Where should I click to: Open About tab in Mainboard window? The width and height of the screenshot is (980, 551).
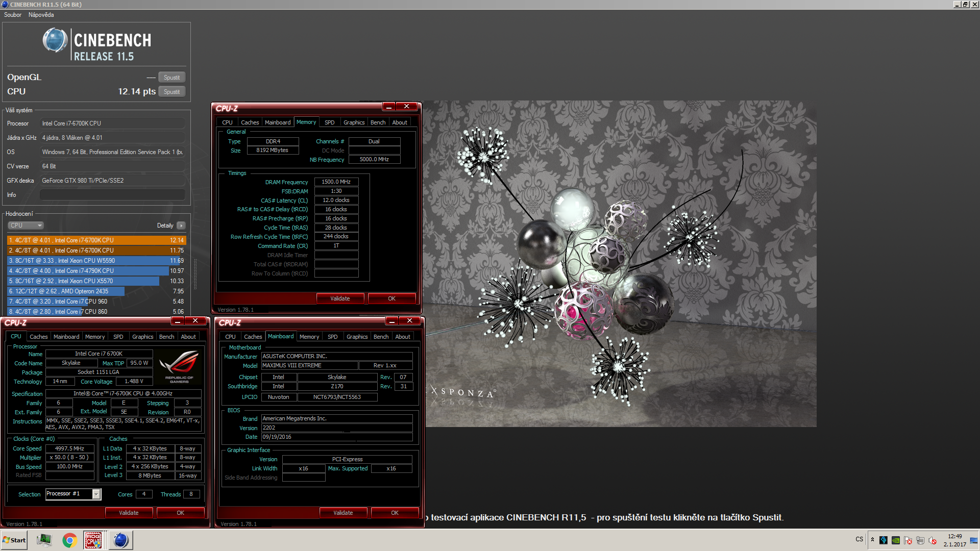pos(403,337)
